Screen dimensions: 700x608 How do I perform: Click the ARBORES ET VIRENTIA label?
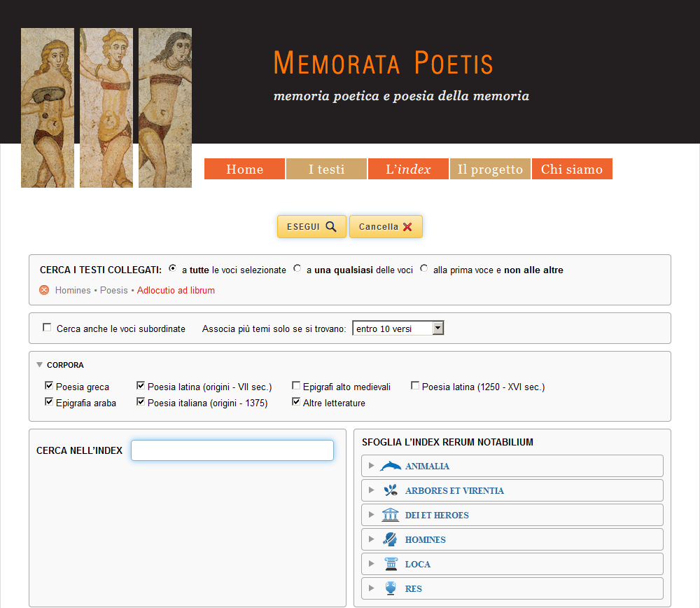tap(454, 490)
